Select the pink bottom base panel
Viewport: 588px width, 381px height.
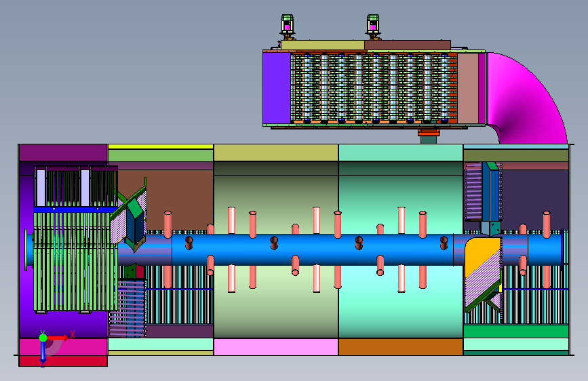point(276,347)
